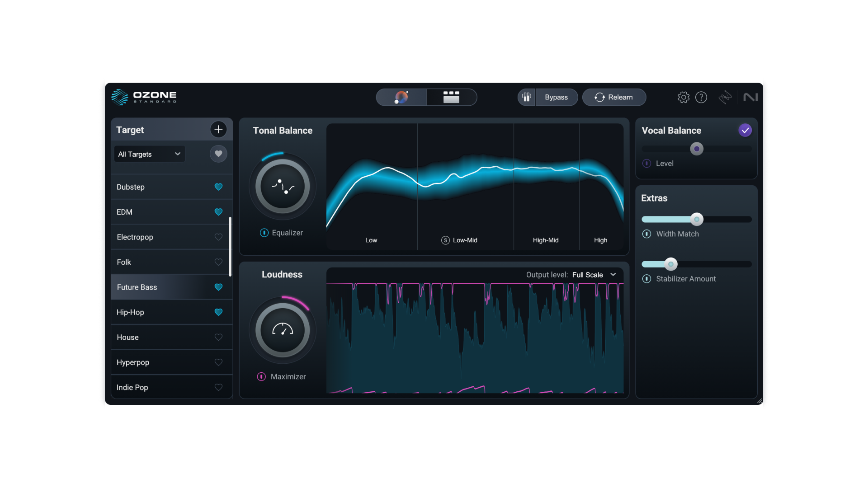Toggle the Equalizer power button
Image resolution: width=868 pixels, height=488 pixels.
264,233
